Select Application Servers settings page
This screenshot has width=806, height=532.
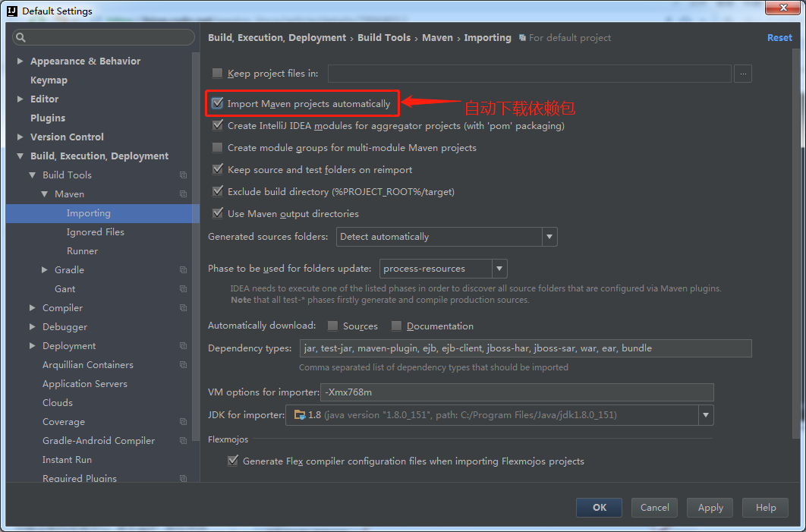(85, 384)
